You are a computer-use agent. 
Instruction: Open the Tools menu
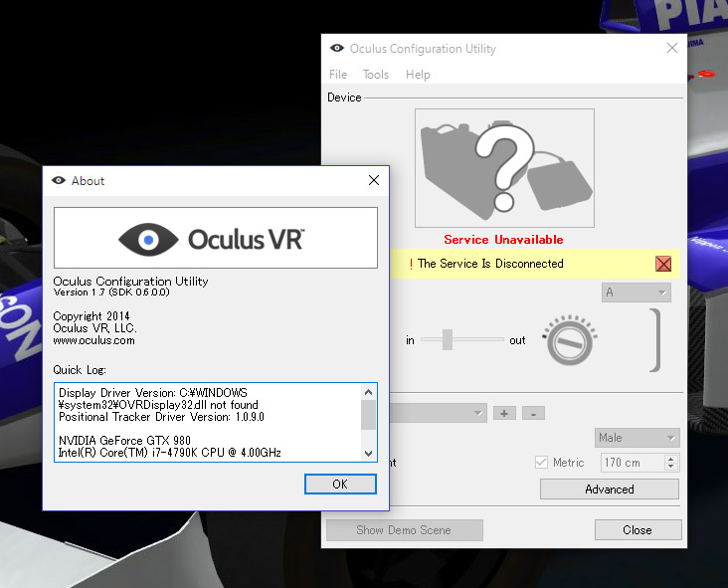click(376, 75)
